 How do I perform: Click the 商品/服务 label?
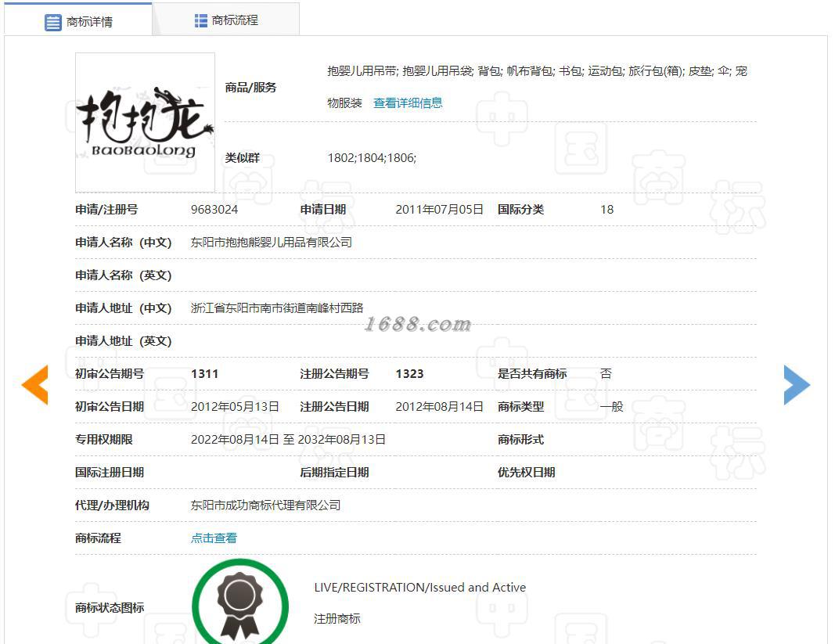tap(251, 88)
